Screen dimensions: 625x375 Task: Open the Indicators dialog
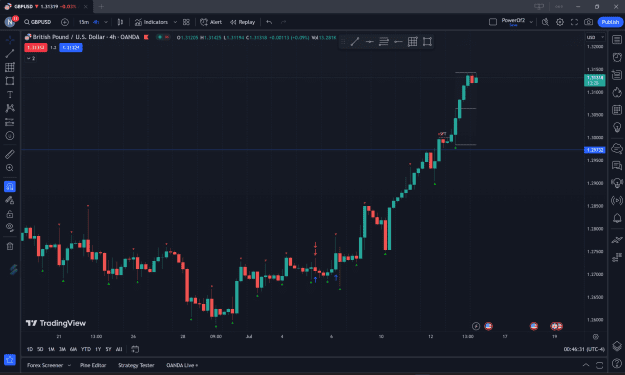point(151,22)
